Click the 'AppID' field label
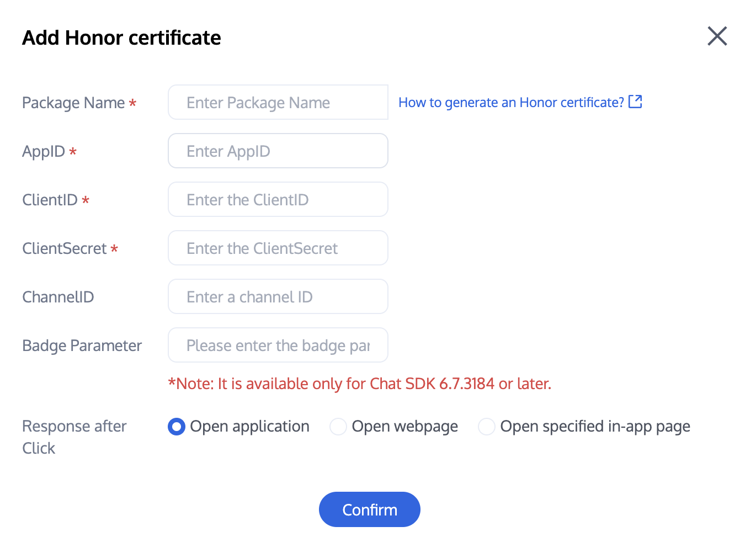756x553 pixels. [x=44, y=152]
